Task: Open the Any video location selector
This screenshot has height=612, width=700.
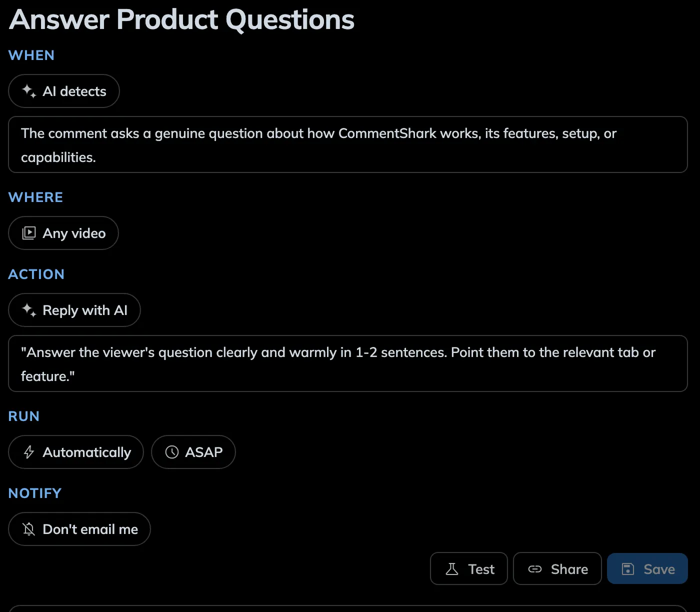Action: [x=63, y=233]
